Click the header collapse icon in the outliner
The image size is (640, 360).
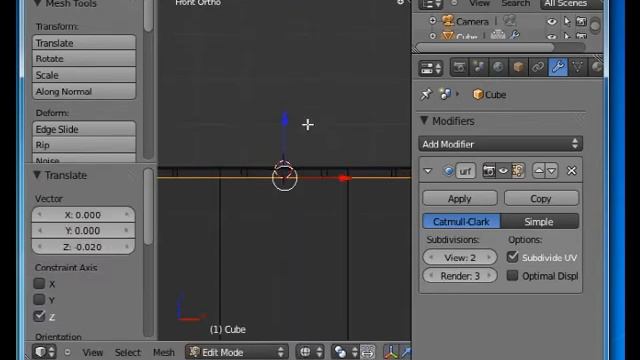(454, 3)
